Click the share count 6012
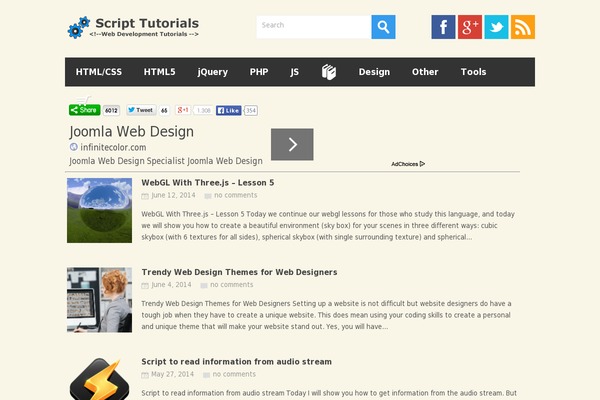 click(111, 111)
